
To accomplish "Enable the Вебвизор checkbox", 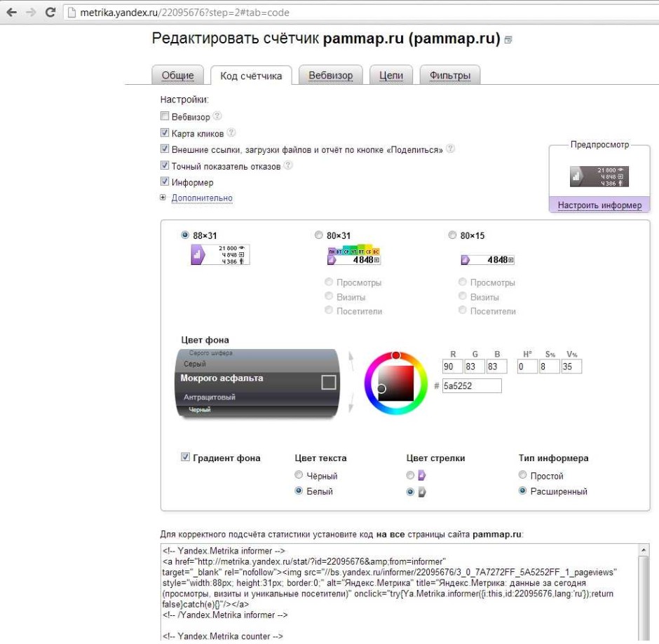I will point(165,116).
